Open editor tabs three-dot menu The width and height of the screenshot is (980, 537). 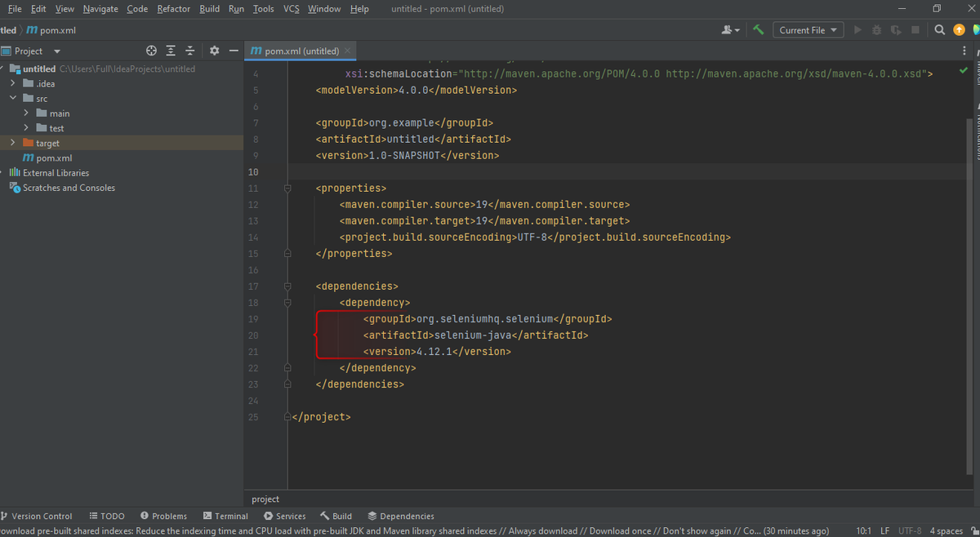point(964,51)
